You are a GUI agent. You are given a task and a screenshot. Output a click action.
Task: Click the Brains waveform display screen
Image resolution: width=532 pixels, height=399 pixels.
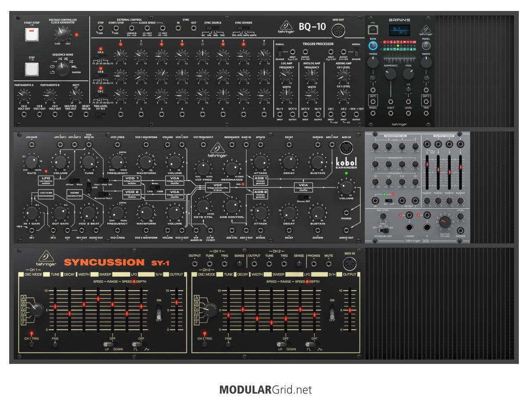399,30
